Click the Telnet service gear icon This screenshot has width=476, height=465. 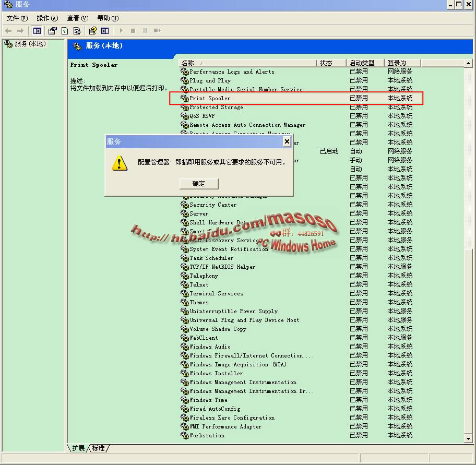[x=185, y=284]
